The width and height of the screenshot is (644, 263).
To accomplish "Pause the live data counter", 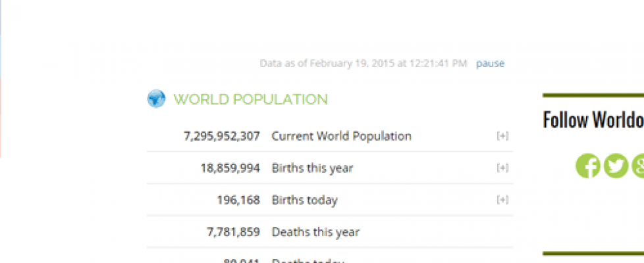I will tap(490, 64).
